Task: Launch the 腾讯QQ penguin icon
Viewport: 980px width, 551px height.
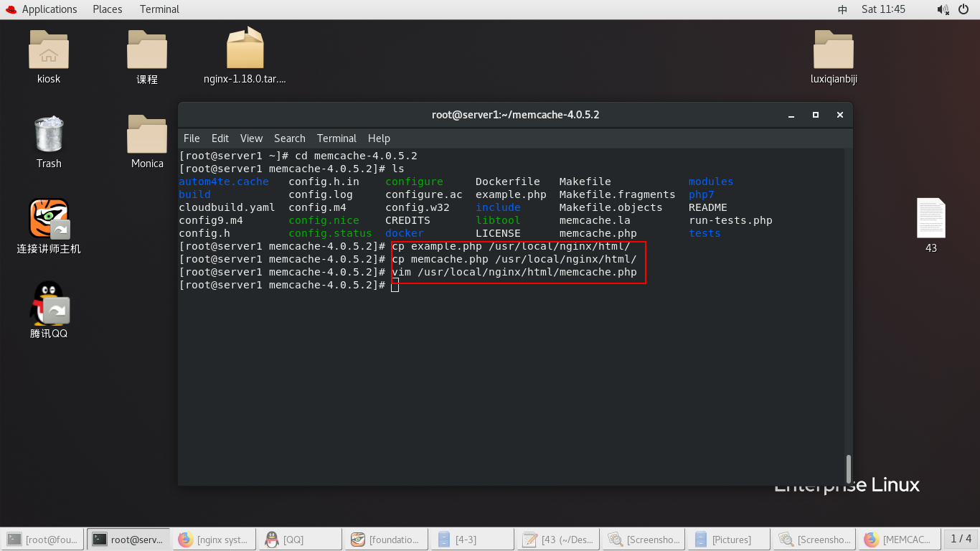Action: tap(49, 303)
